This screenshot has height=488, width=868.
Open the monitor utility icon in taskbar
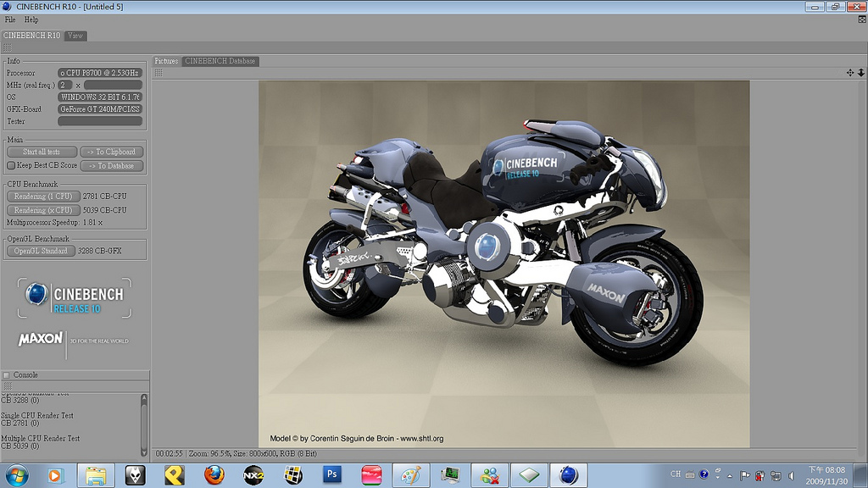coord(451,475)
